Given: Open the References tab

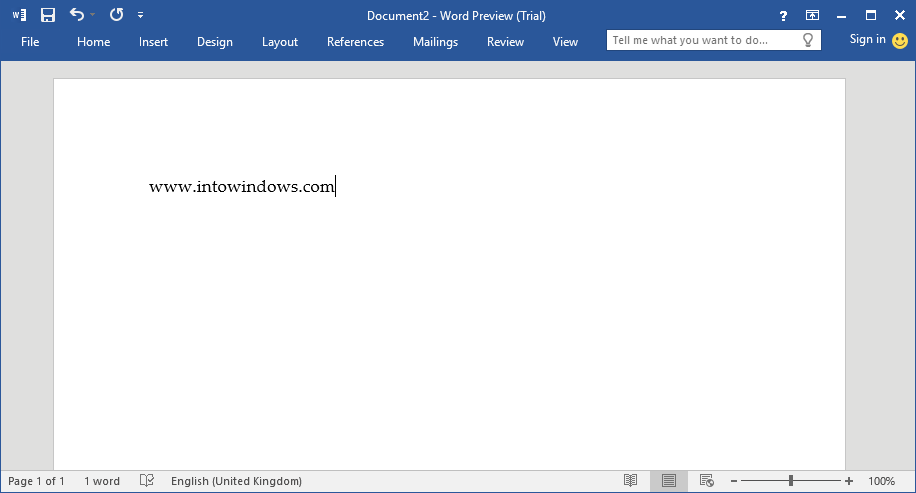Looking at the screenshot, I should click(355, 41).
